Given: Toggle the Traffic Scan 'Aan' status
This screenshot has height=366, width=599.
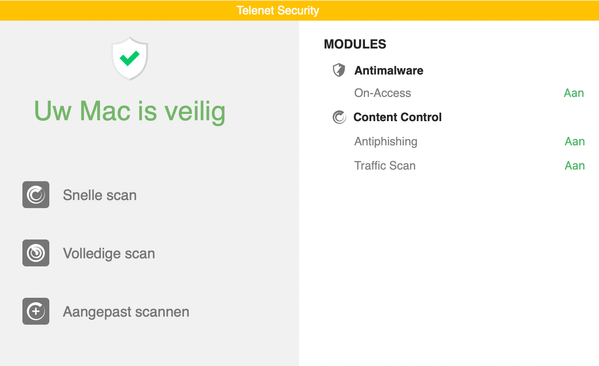Looking at the screenshot, I should coord(575,165).
